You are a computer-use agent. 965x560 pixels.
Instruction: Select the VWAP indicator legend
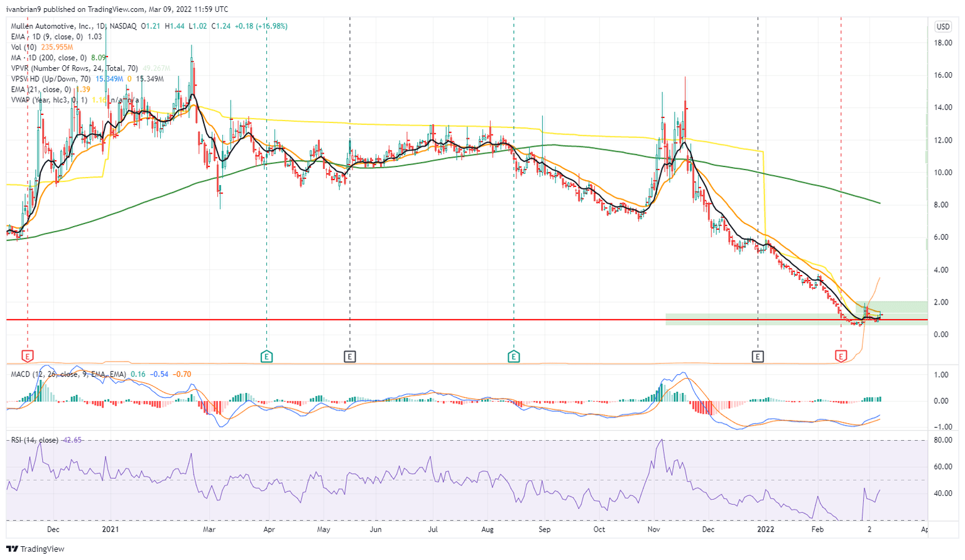pyautogui.click(x=50, y=100)
